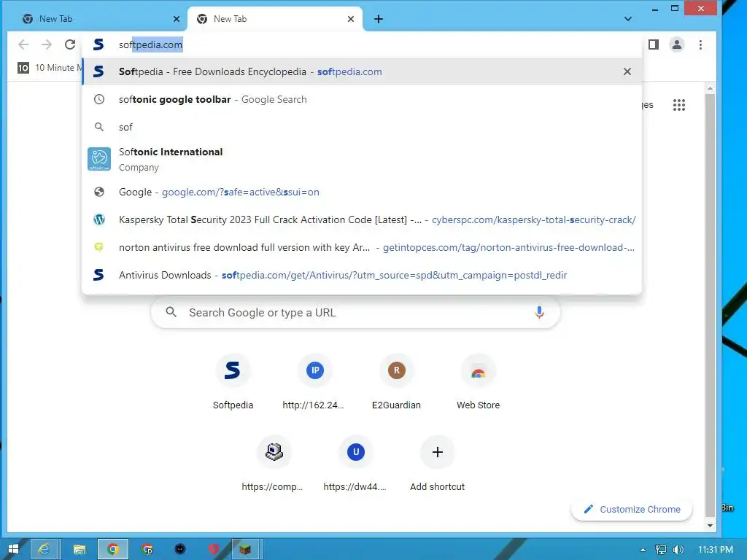The height and width of the screenshot is (560, 747).
Task: Select norton antivirus free download suggestion
Action: (x=362, y=247)
